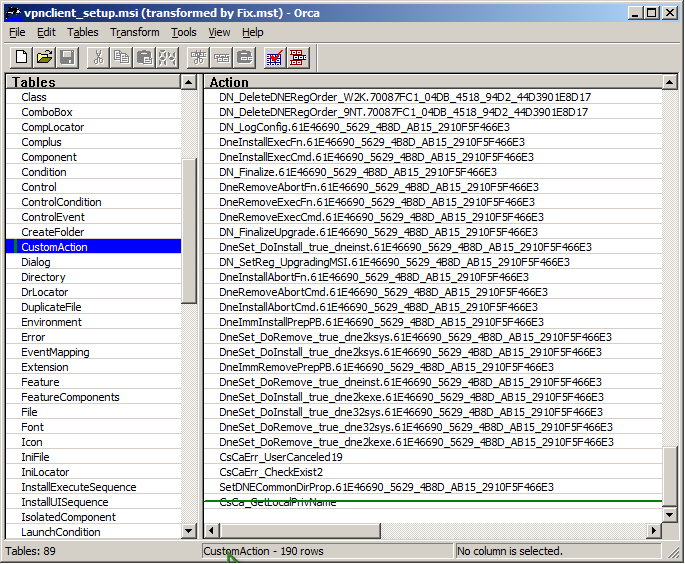685x564 pixels.
Task: Select the Component table
Action: coord(93,157)
